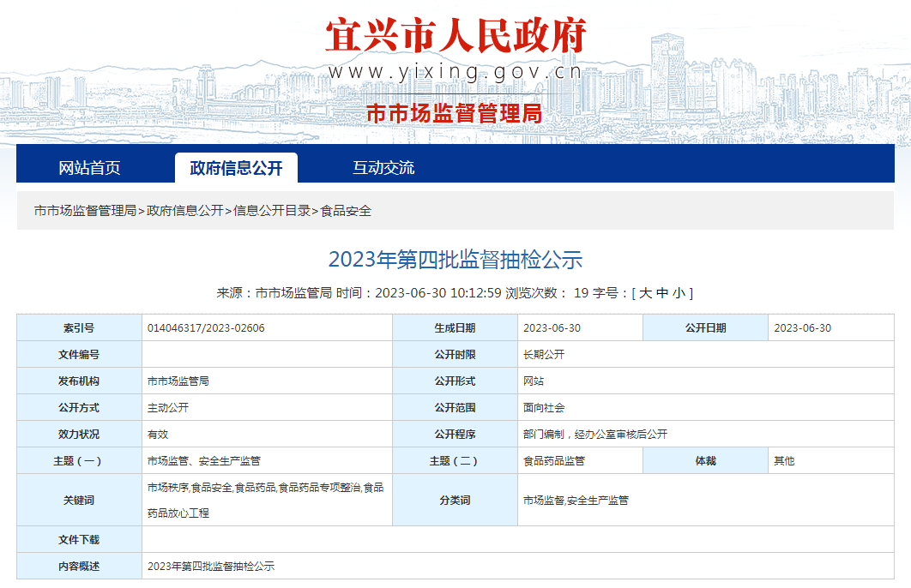911x588 pixels.
Task: Click the 公开日期 value 2023-06-30
Action: click(802, 328)
